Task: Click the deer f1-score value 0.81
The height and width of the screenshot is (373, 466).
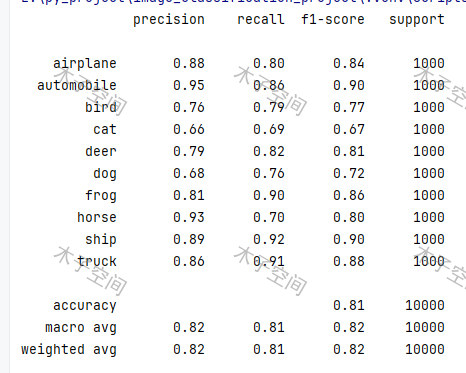Action: 349,151
